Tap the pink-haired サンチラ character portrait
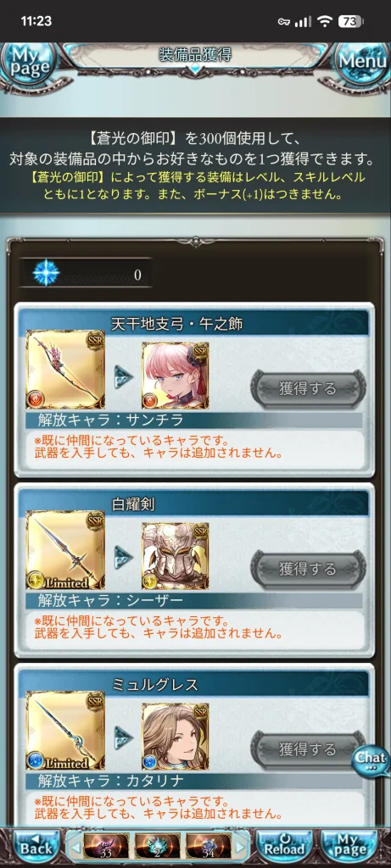The width and height of the screenshot is (391, 868). tap(176, 376)
